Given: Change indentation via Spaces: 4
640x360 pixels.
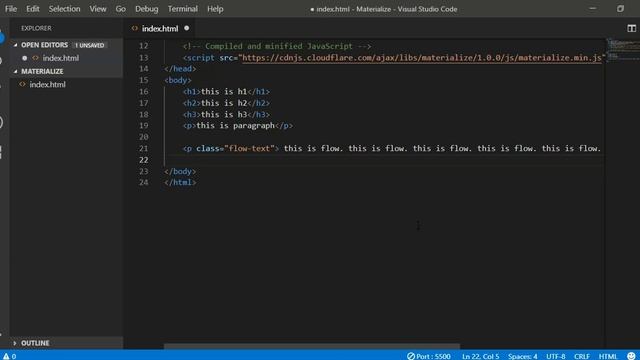Looking at the screenshot, I should [522, 356].
